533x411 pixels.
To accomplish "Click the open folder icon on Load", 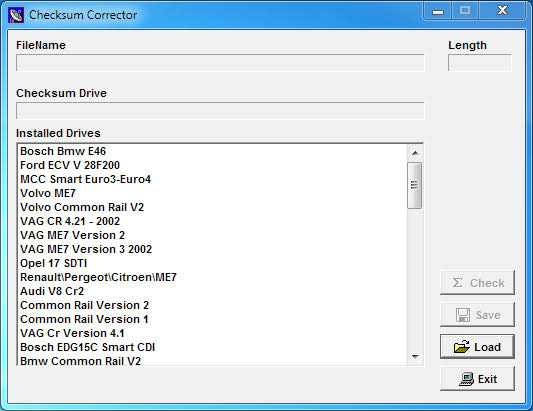I will point(462,347).
